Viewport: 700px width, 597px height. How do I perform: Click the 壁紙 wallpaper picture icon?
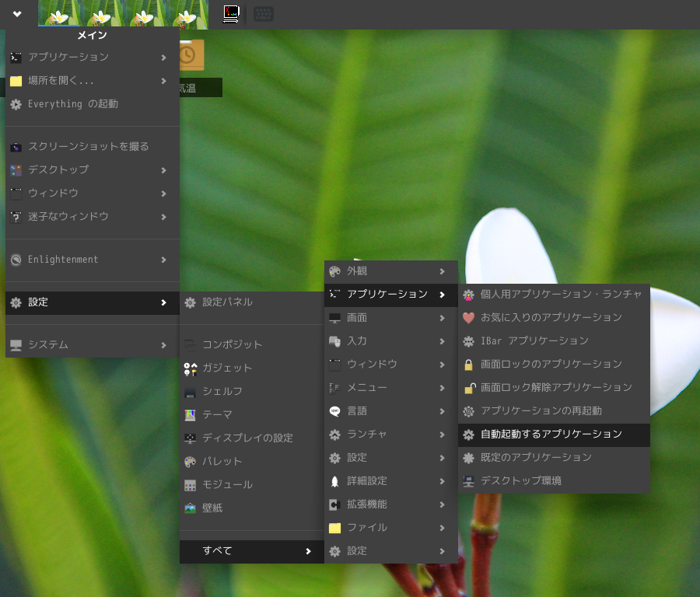coord(191,508)
